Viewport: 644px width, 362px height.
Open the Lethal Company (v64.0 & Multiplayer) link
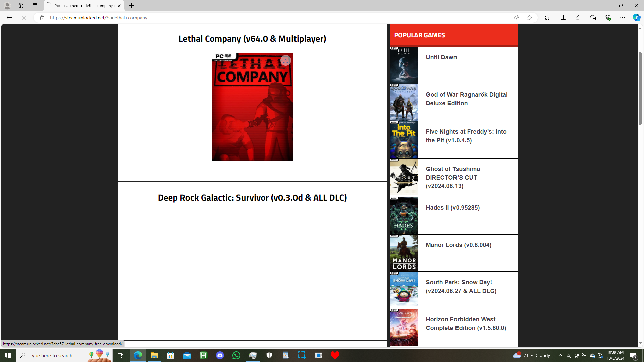tap(252, 39)
